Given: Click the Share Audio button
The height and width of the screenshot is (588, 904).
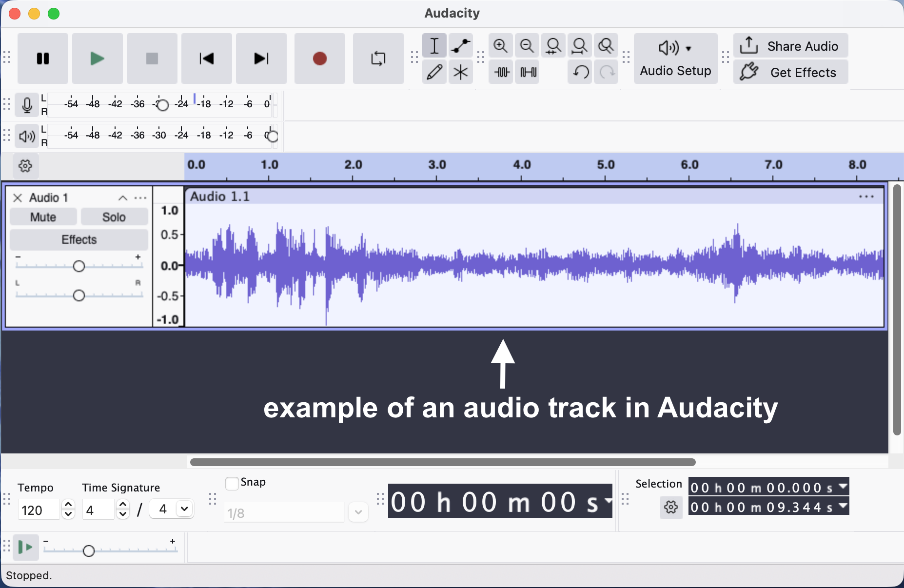Looking at the screenshot, I should point(791,46).
